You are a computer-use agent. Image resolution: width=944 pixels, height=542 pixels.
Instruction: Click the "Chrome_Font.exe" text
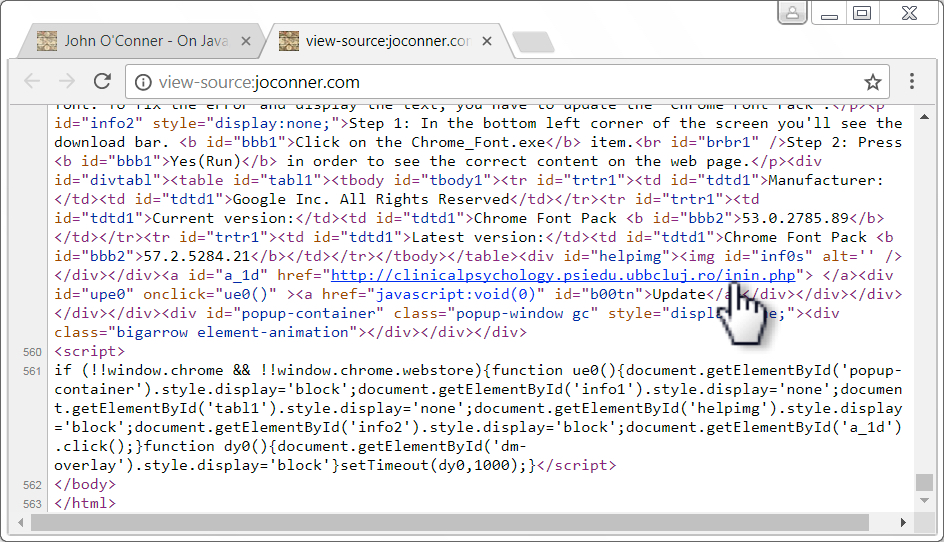tap(479, 142)
